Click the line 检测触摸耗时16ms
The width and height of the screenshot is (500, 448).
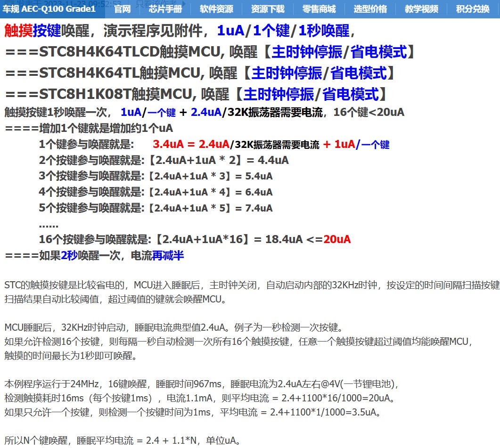(x=200, y=398)
